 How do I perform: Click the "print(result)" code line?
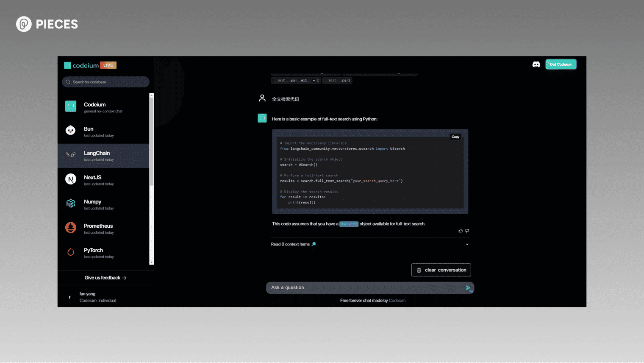point(302,202)
